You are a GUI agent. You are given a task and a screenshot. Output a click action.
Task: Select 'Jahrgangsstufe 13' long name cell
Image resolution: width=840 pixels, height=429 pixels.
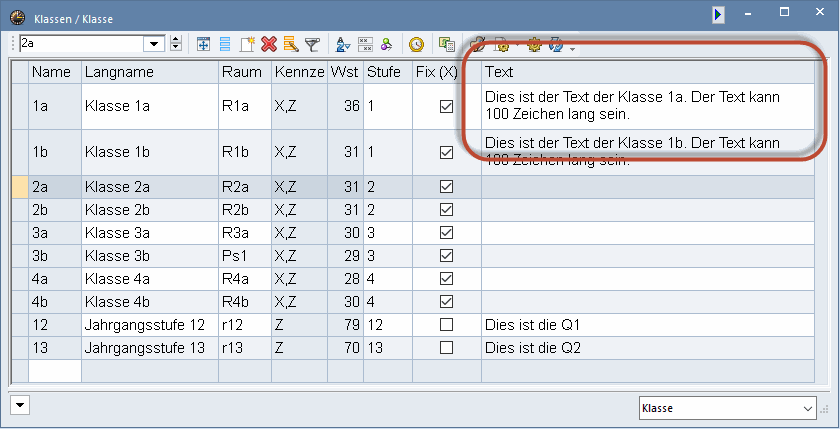coord(150,348)
